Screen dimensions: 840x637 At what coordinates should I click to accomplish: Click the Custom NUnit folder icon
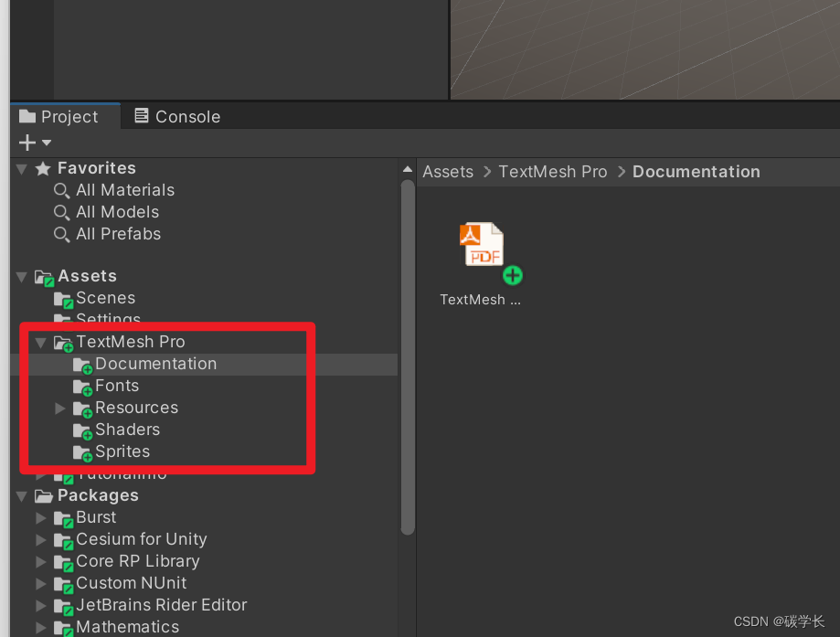(x=63, y=586)
